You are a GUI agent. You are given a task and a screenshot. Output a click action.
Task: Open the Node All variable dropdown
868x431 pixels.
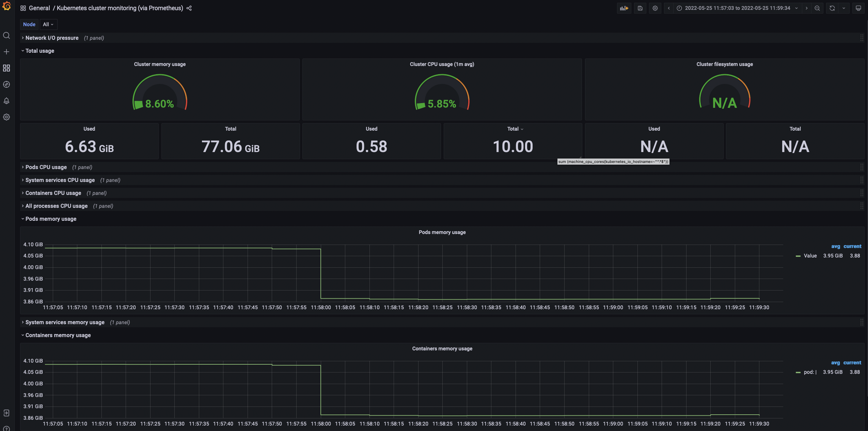(x=48, y=24)
